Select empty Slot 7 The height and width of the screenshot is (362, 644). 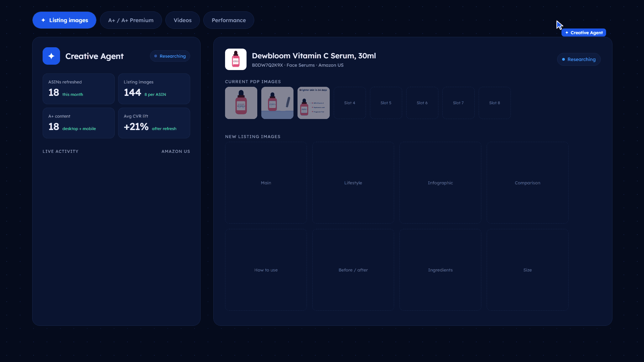(459, 103)
